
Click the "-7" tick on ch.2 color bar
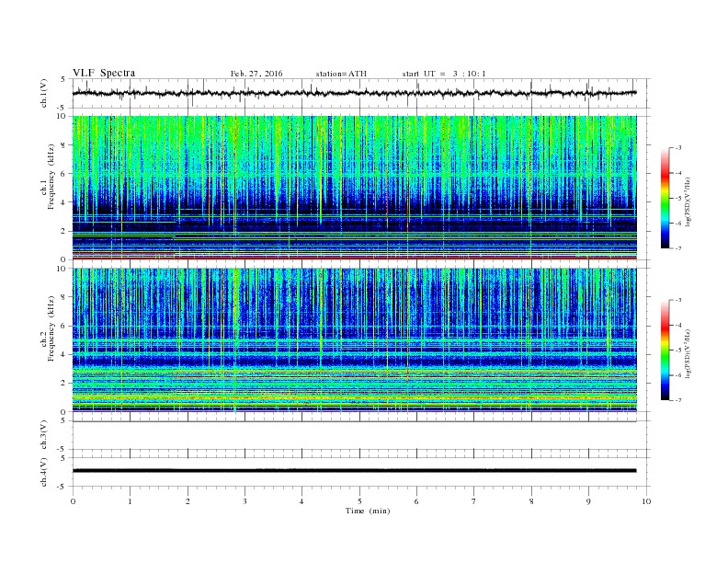tap(677, 400)
